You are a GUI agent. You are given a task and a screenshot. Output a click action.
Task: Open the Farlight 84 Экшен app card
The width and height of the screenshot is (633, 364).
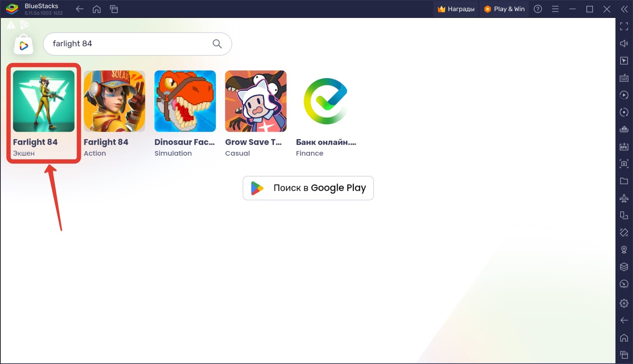[44, 113]
